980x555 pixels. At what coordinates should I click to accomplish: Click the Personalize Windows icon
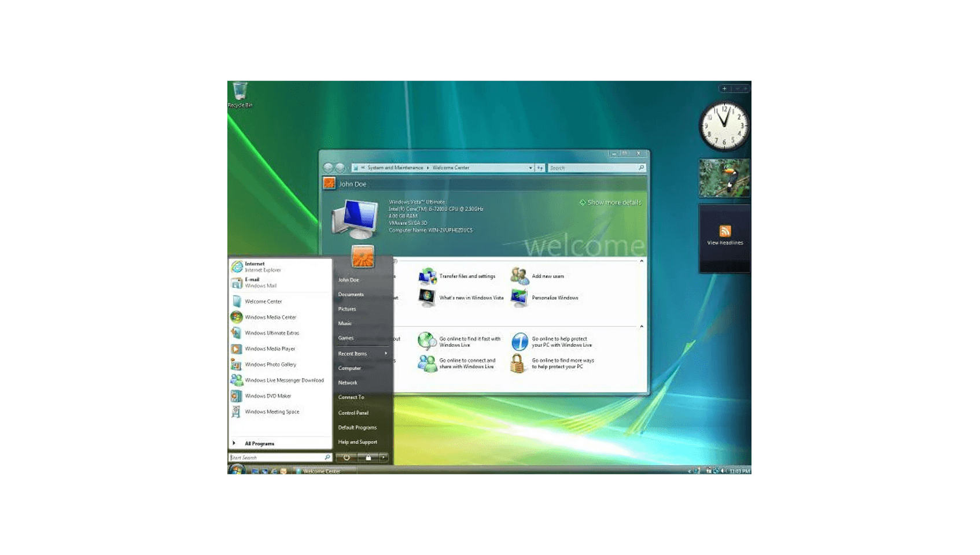519,298
